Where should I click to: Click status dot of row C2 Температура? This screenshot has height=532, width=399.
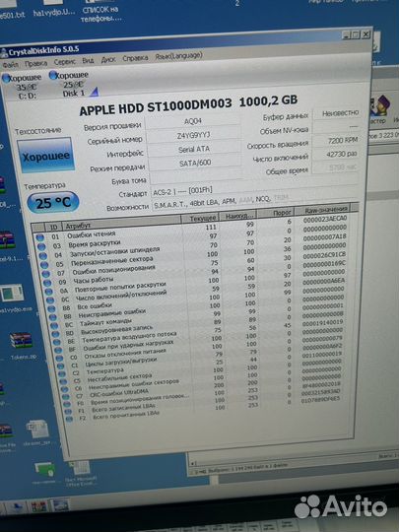click(x=62, y=374)
